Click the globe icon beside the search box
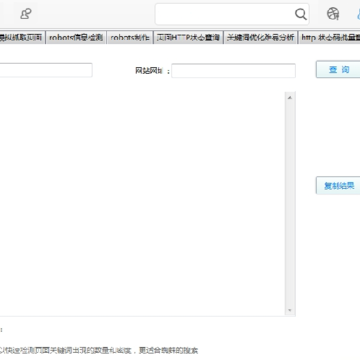Image resolution: width=360 pixels, height=360 pixels. [x=333, y=14]
